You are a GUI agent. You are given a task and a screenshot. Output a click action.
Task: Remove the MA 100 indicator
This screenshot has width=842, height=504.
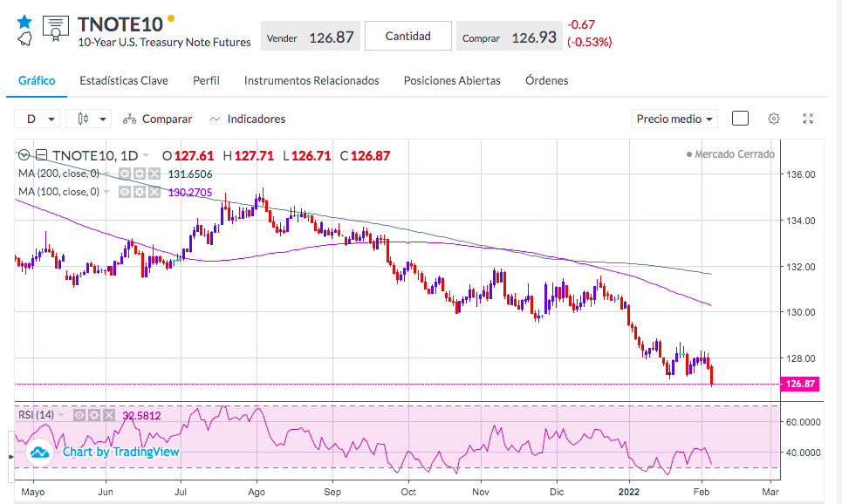click(x=154, y=192)
